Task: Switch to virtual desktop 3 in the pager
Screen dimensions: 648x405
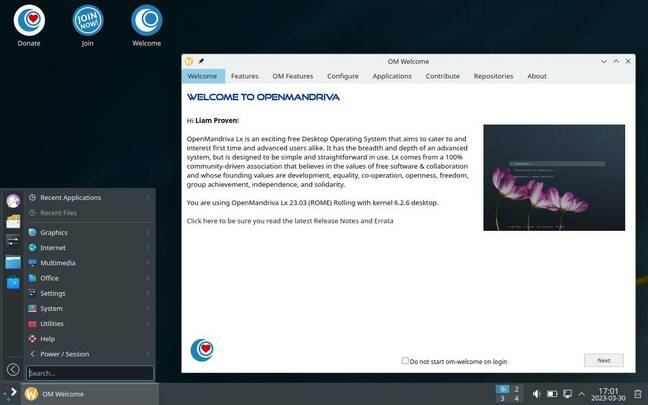Action: click(x=503, y=398)
